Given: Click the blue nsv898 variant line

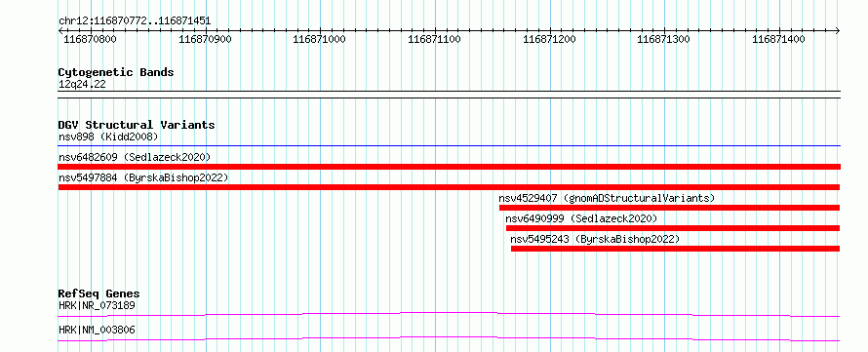Looking at the screenshot, I should [x=450, y=146].
